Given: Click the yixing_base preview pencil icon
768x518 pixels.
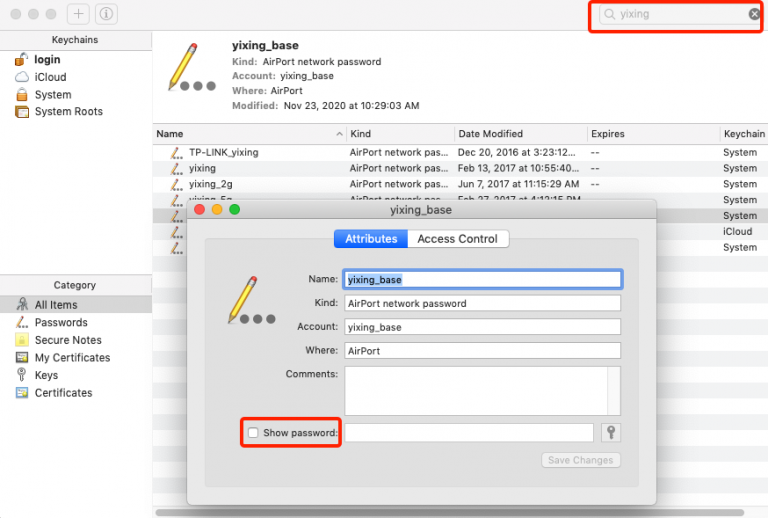Looking at the screenshot, I should 191,67.
